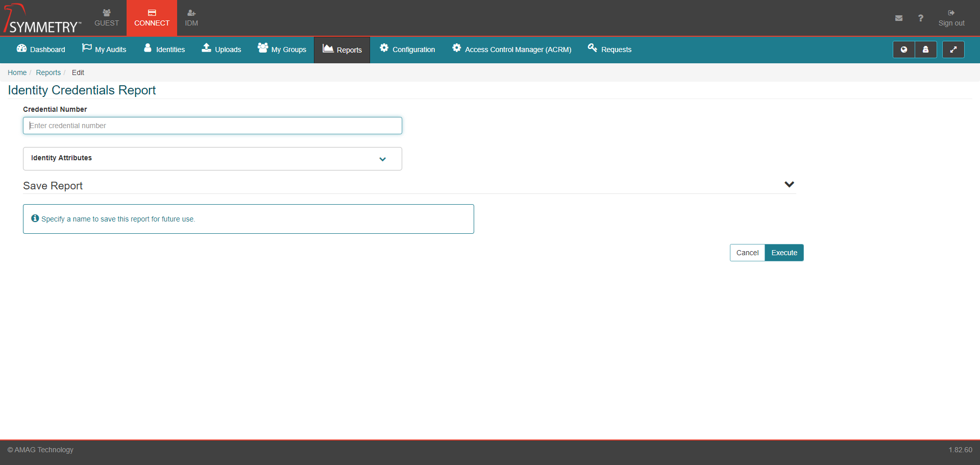Click the Reports chart icon

point(328,48)
